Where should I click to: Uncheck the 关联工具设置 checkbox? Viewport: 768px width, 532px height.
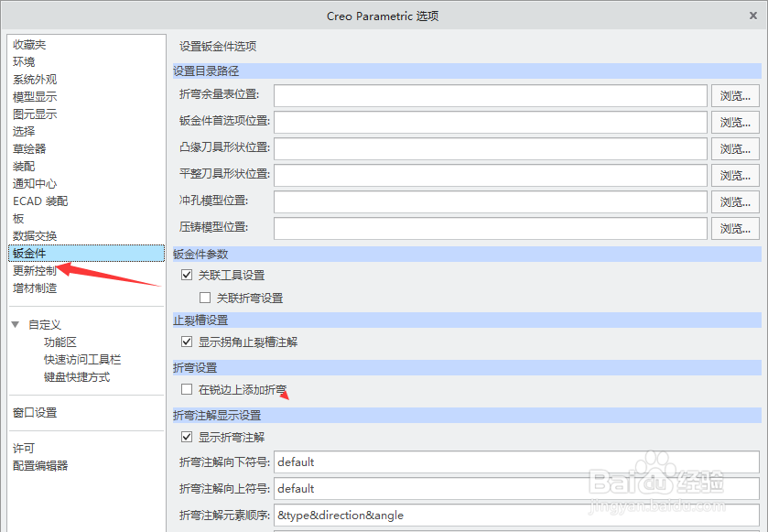(187, 275)
